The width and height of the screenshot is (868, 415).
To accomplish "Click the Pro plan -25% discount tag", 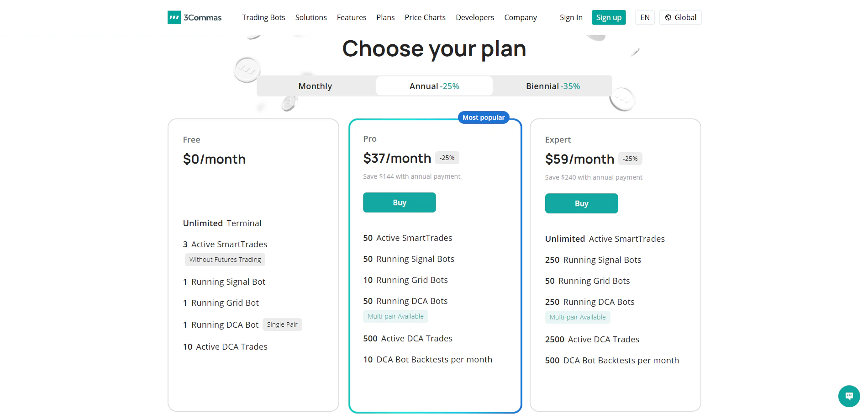I will coord(447,158).
